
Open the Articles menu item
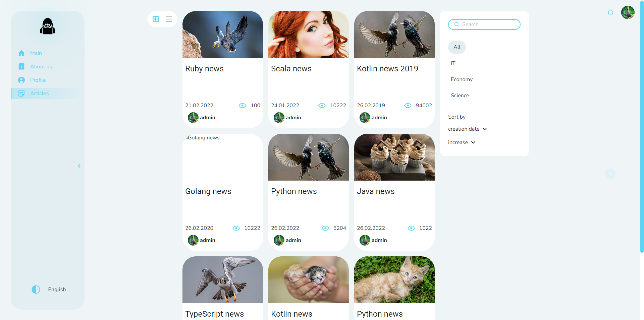[x=47, y=93]
